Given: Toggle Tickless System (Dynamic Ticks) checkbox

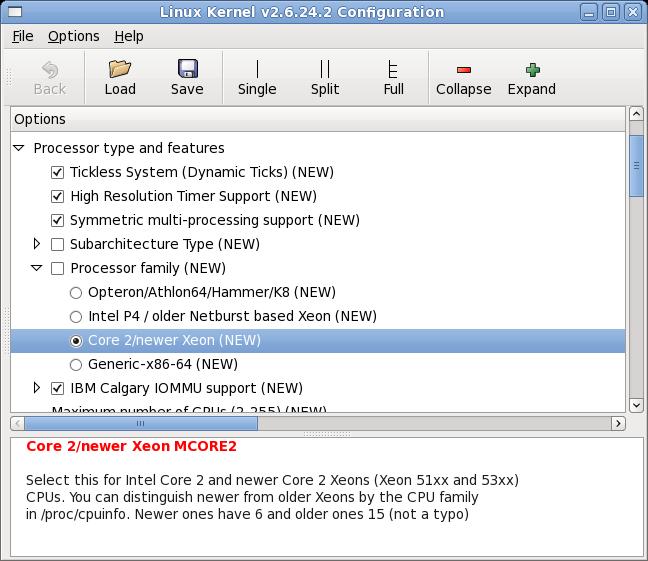Looking at the screenshot, I should [57, 172].
